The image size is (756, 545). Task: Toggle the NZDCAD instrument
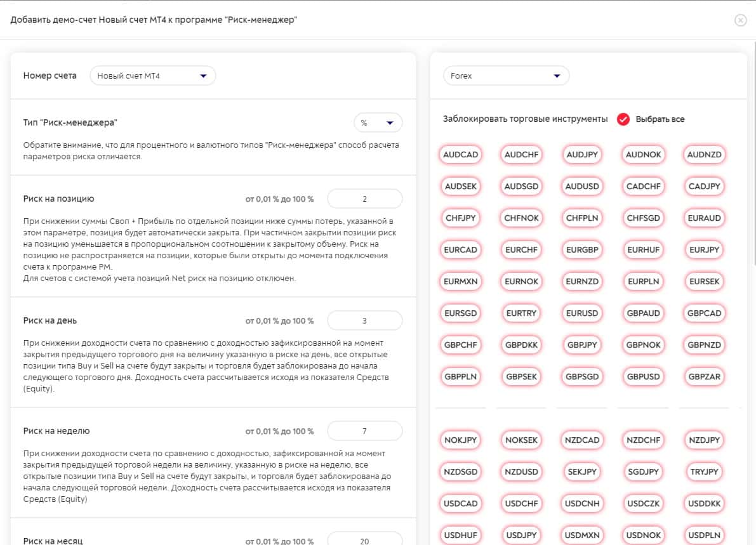(x=582, y=440)
